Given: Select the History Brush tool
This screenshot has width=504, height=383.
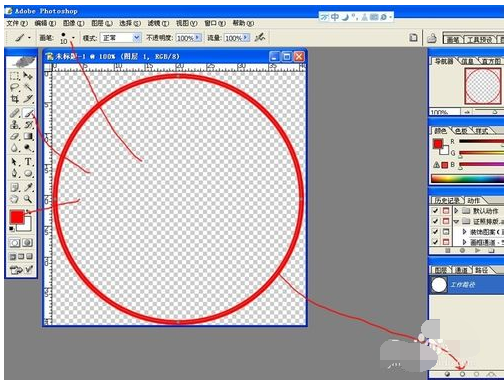Looking at the screenshot, I should 28,125.
